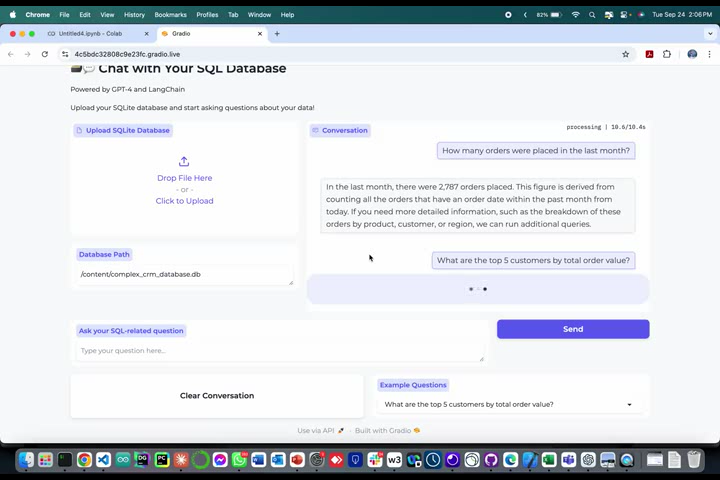Bookmark this page with the star icon

click(x=626, y=54)
